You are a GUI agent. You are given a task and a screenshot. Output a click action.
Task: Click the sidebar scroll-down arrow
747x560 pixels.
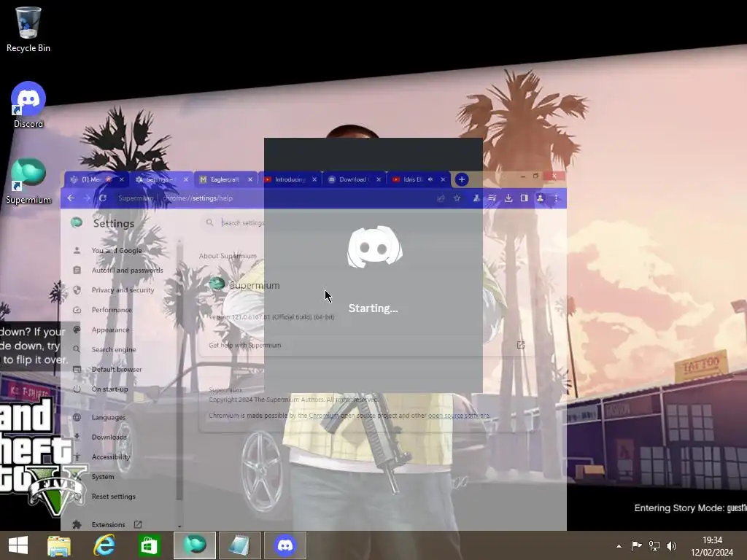click(179, 526)
